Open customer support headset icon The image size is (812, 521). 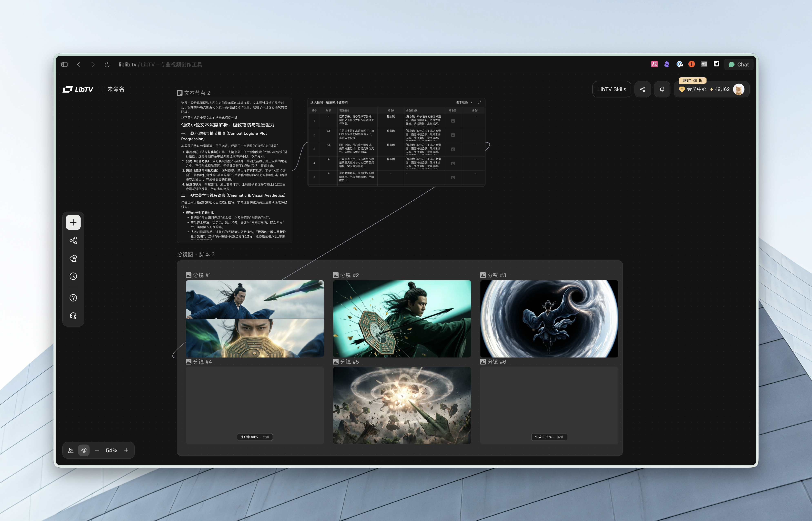point(73,316)
